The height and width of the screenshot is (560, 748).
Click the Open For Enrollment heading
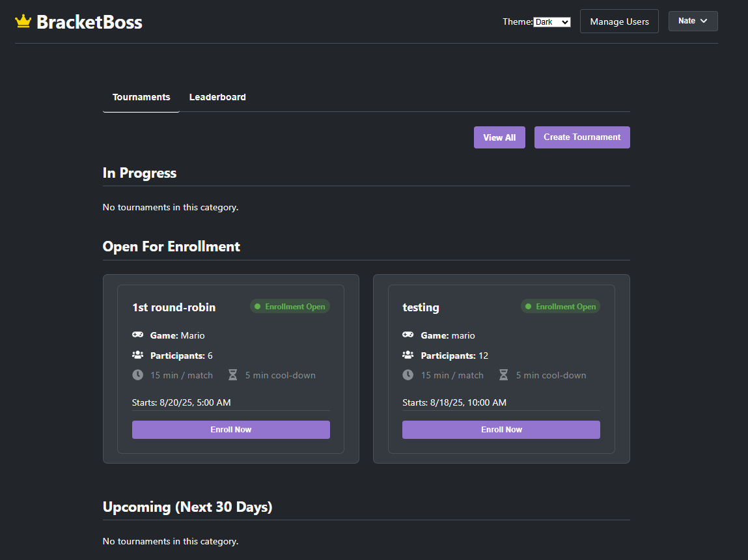click(171, 247)
